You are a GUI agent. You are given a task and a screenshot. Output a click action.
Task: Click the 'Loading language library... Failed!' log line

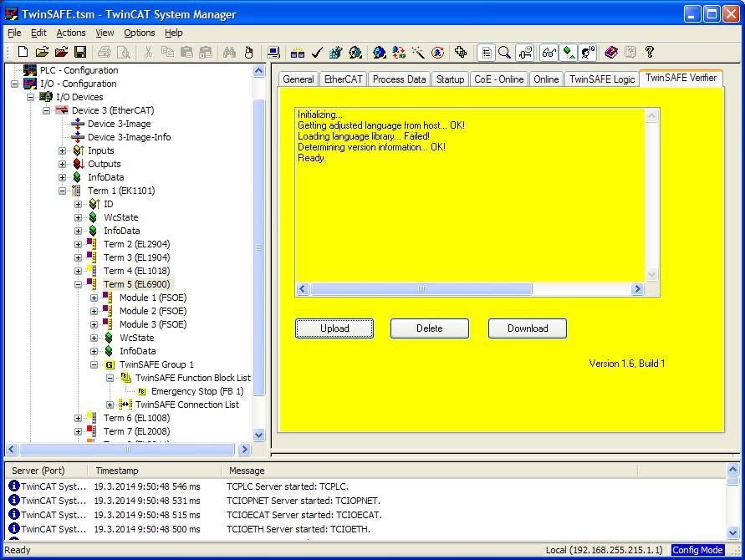coord(364,136)
